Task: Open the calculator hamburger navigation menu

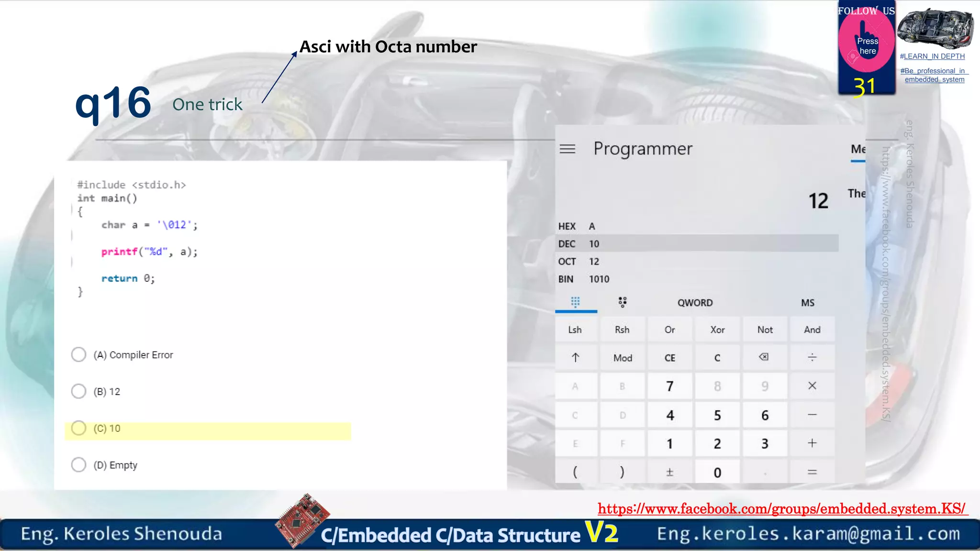Action: coord(568,149)
